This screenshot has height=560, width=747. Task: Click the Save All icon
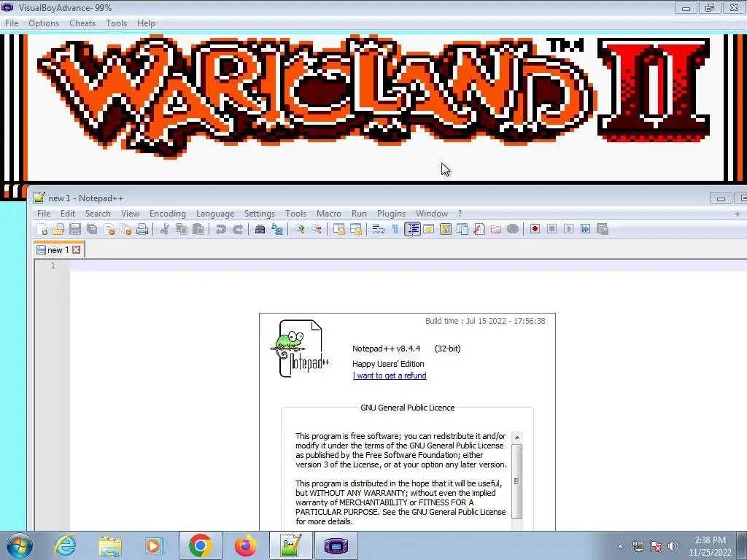[92, 230]
